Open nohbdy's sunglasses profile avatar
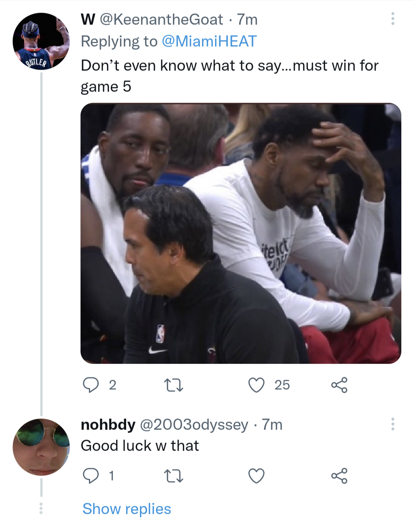 click(41, 447)
